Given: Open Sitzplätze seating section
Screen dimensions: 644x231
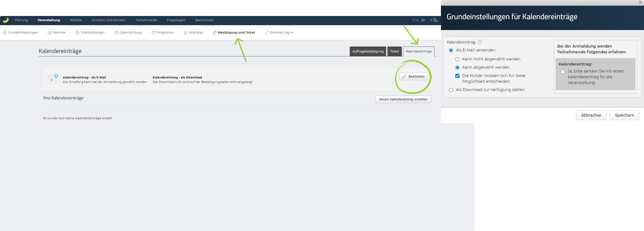Looking at the screenshot, I should point(193,33).
